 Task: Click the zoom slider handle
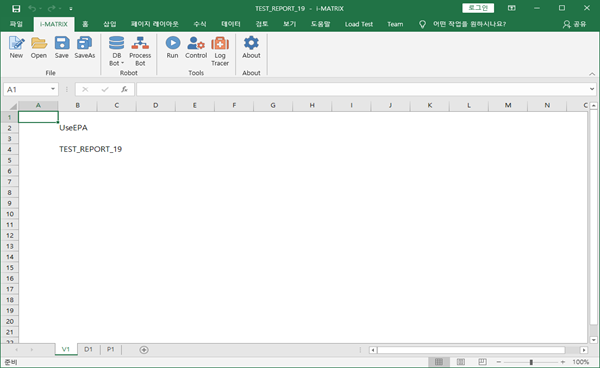[x=531, y=362]
